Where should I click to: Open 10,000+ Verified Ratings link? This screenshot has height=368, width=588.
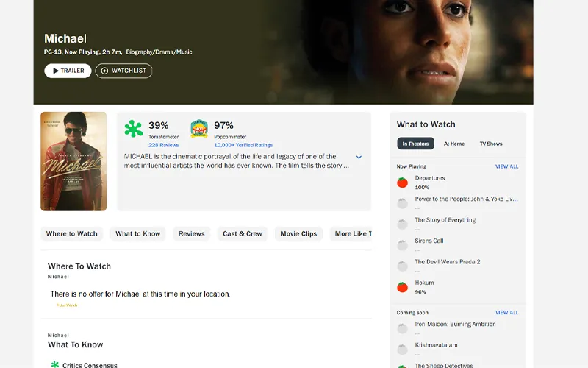click(x=243, y=145)
